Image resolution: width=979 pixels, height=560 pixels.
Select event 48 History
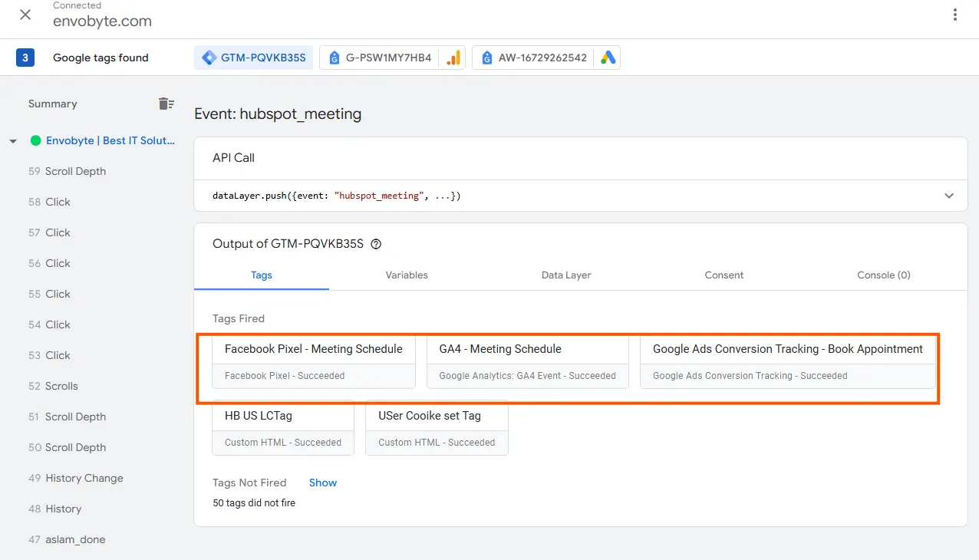[x=55, y=509]
